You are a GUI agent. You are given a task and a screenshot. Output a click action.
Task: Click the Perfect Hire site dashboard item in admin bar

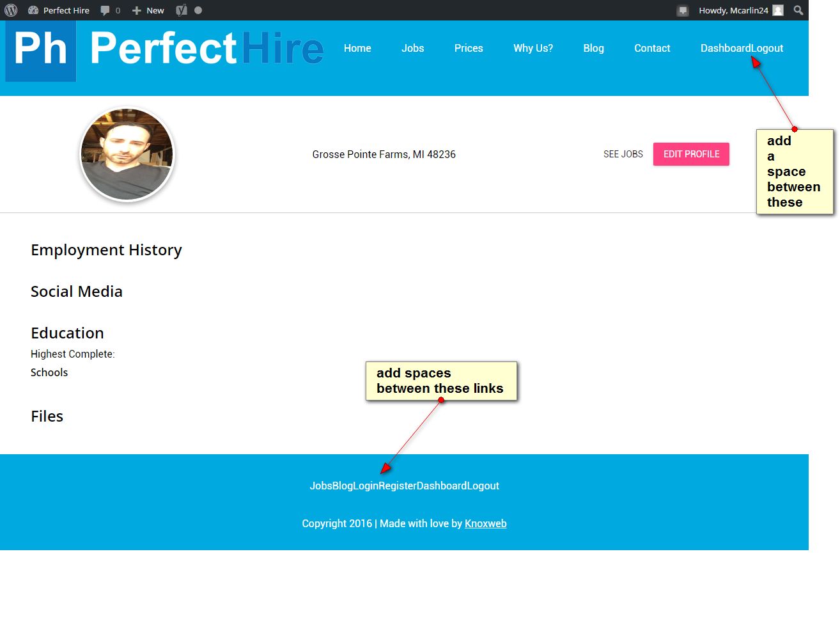(x=59, y=10)
